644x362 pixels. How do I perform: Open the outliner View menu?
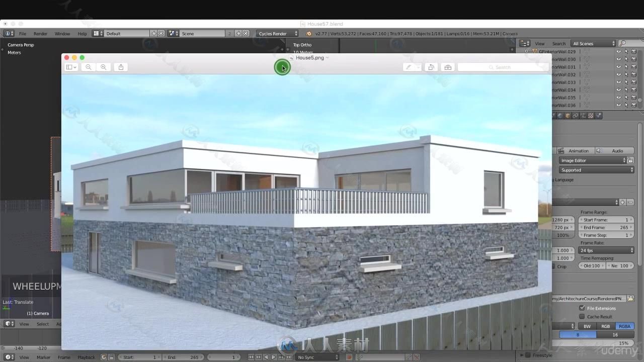[540, 44]
